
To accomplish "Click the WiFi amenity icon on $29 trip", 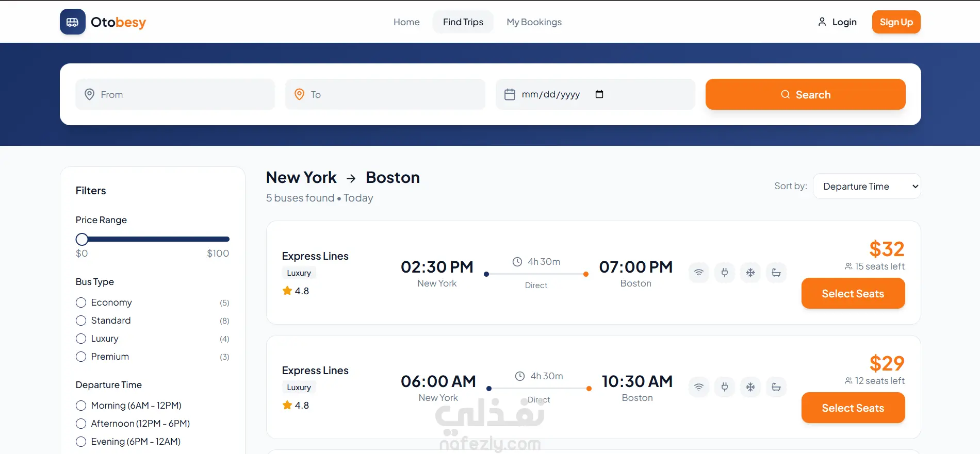I will pyautogui.click(x=699, y=387).
